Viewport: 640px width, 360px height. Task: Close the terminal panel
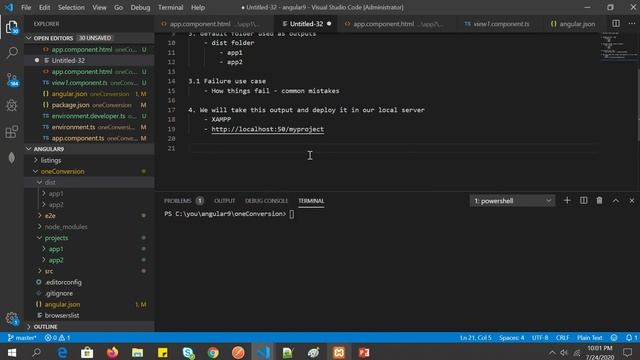[x=631, y=200]
